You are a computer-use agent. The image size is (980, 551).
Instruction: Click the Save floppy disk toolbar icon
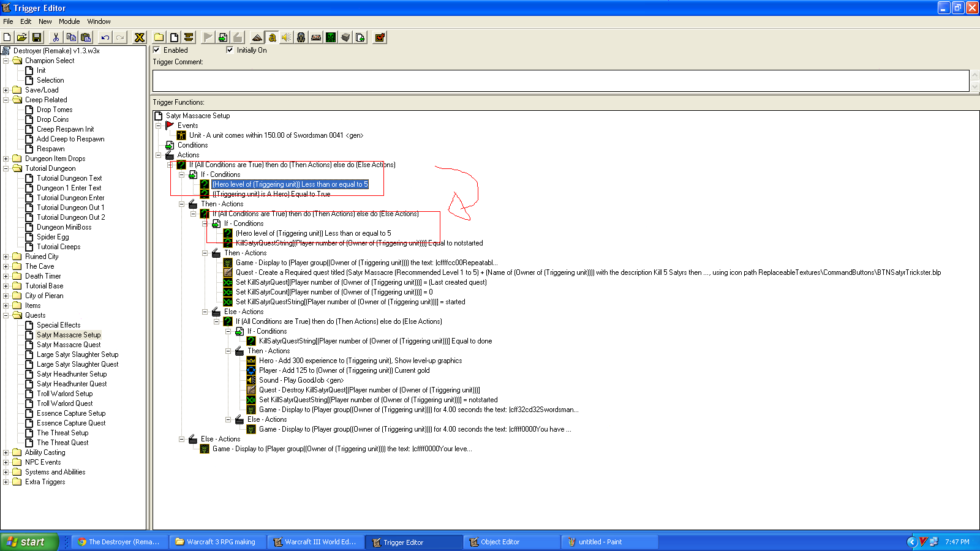[37, 37]
